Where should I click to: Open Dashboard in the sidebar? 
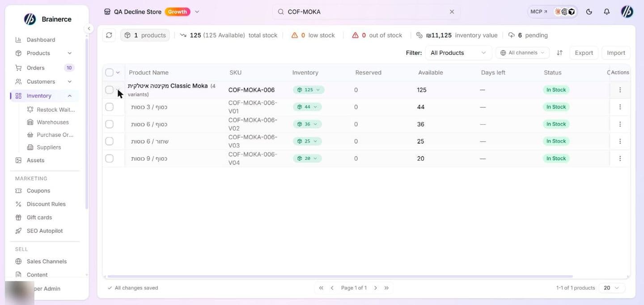pyautogui.click(x=41, y=40)
